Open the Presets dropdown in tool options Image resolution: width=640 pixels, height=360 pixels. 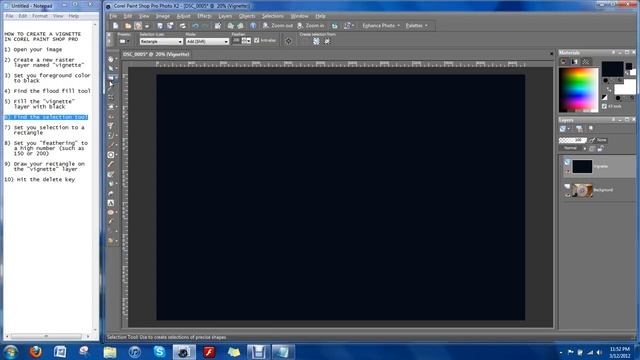[x=124, y=41]
